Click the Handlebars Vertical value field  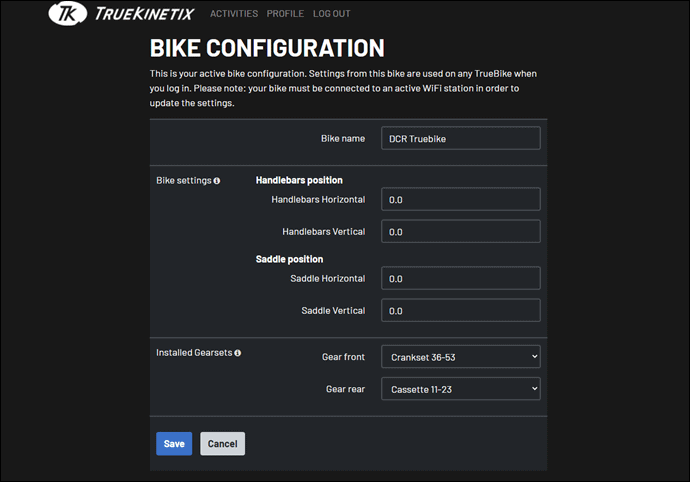click(461, 232)
